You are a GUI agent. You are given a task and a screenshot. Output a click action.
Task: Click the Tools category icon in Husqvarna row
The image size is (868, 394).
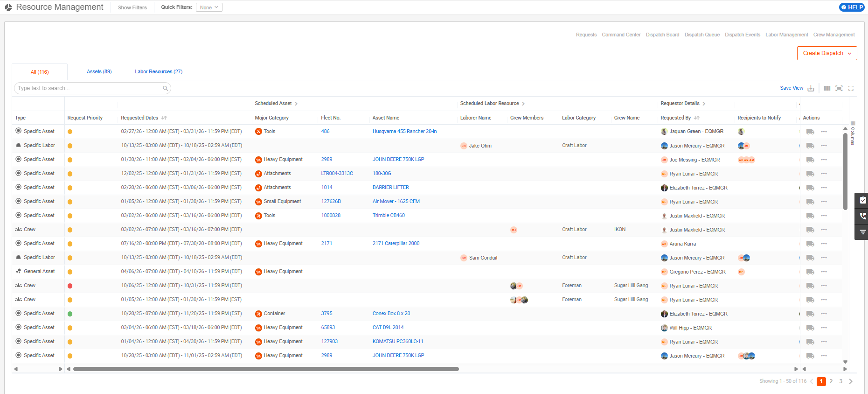258,132
